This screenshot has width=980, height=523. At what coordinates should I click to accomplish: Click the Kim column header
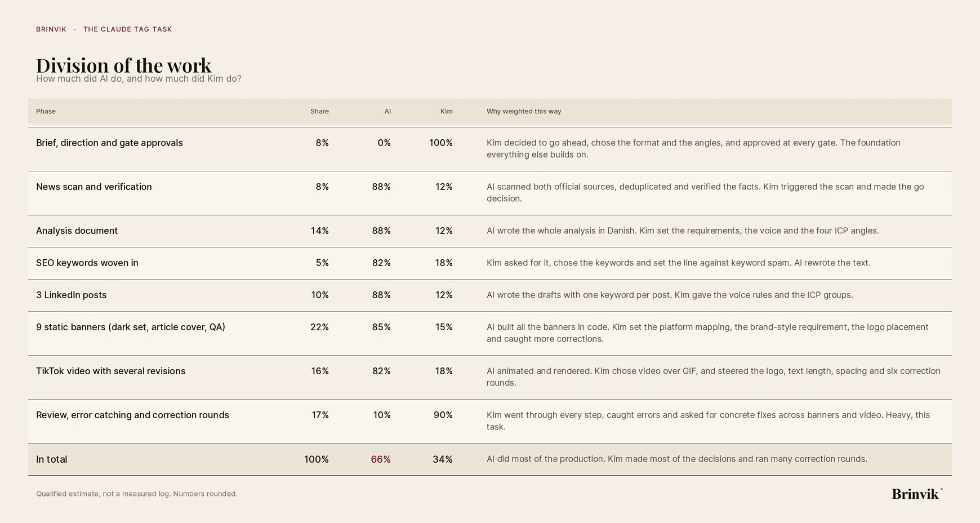tap(447, 111)
